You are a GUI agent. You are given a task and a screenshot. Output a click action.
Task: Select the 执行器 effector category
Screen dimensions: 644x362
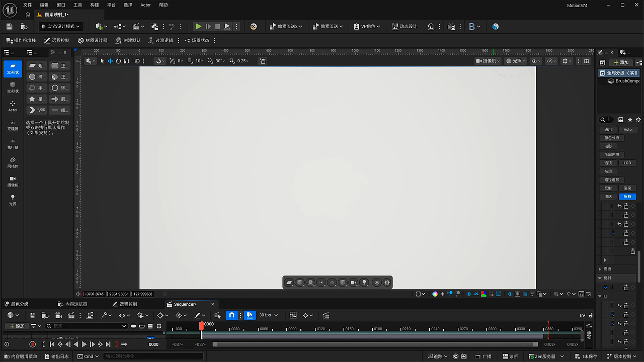(13, 144)
